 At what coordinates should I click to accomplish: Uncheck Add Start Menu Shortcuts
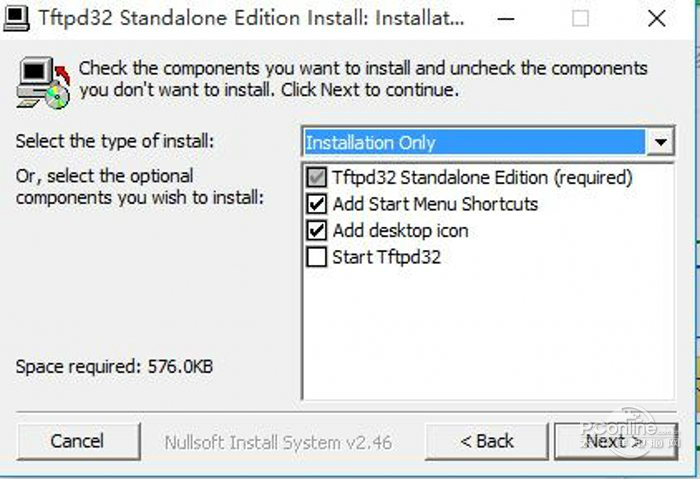click(x=317, y=204)
